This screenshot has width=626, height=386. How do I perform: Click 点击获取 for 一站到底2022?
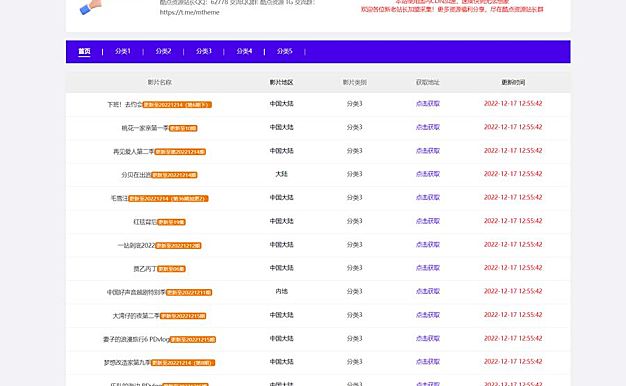pos(428,244)
